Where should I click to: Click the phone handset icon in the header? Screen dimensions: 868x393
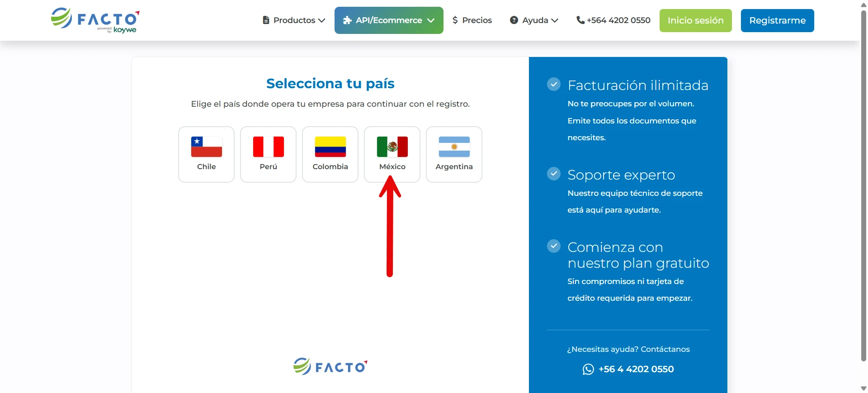click(x=580, y=20)
